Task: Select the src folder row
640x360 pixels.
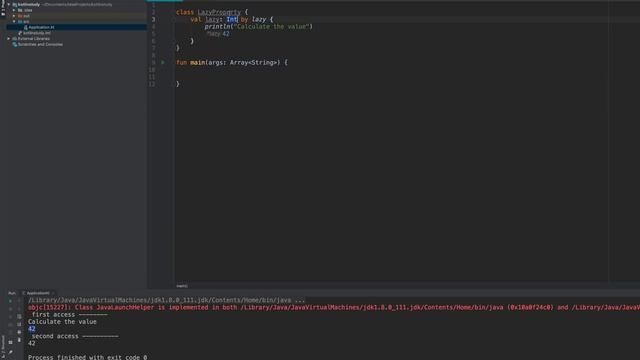Action: [77, 22]
